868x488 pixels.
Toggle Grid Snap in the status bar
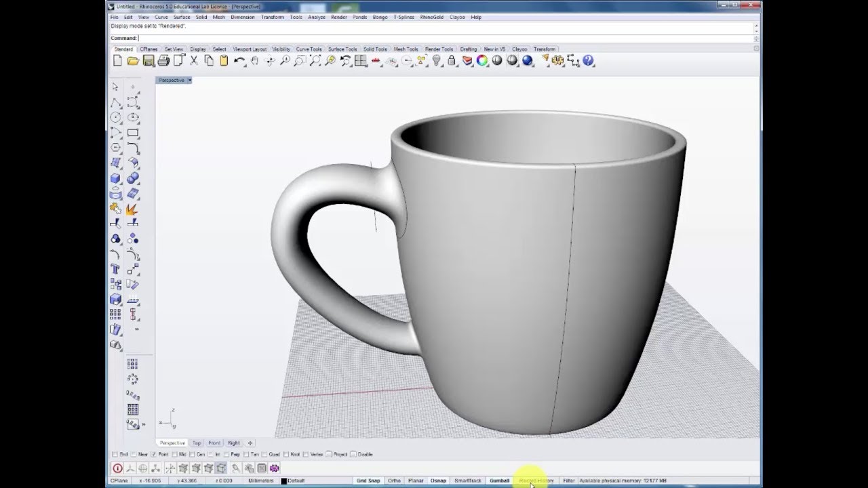point(369,481)
